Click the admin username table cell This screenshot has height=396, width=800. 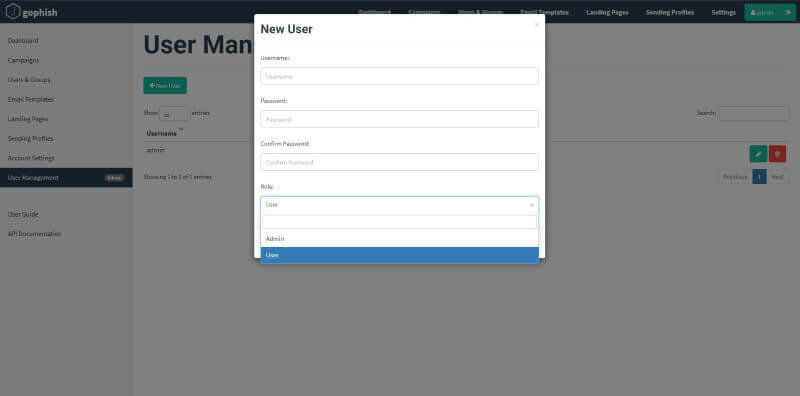[156, 150]
